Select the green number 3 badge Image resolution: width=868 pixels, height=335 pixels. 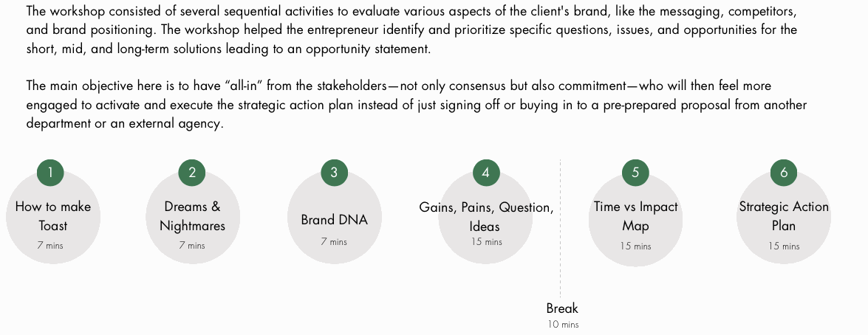[335, 173]
